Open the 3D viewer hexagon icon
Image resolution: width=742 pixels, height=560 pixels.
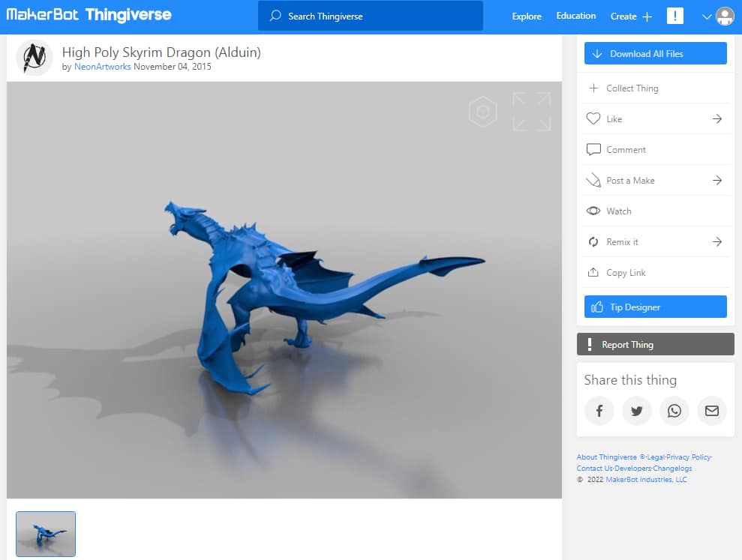pyautogui.click(x=482, y=112)
